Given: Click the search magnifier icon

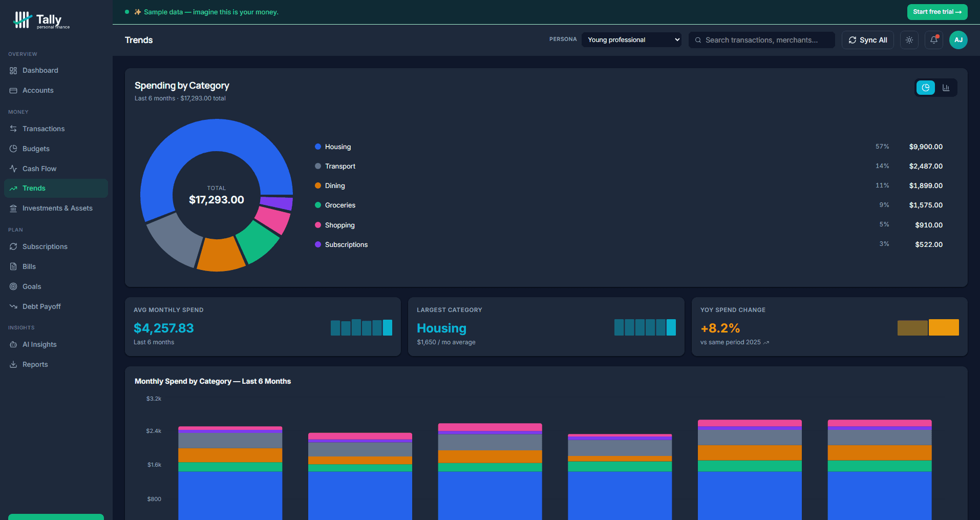Looking at the screenshot, I should point(698,40).
